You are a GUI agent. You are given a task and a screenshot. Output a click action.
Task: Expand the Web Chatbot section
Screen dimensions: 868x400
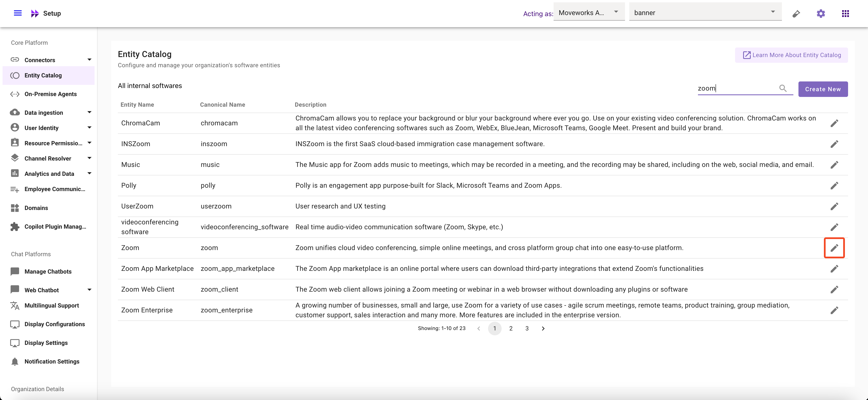[x=89, y=290]
